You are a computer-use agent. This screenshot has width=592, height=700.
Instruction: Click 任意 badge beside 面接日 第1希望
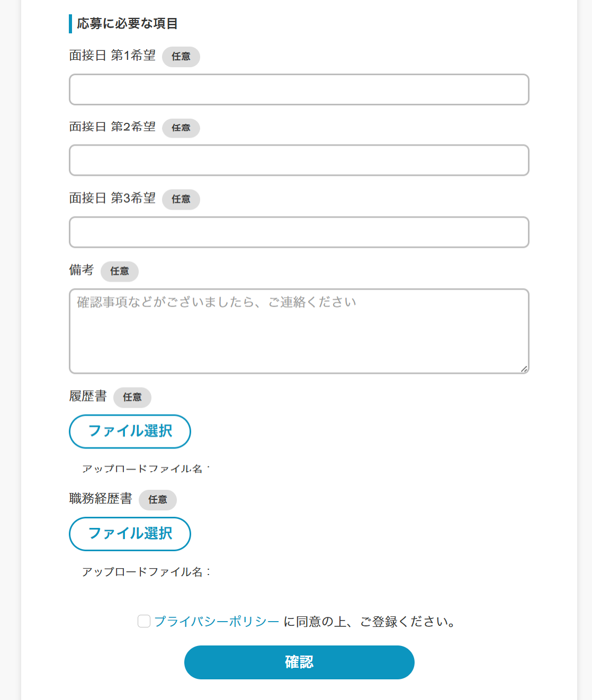pos(181,57)
